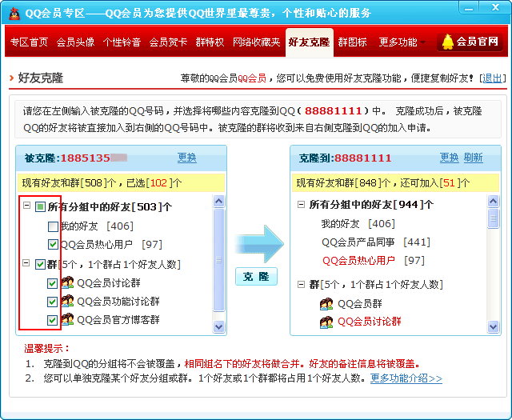Click 更换 link in 克隆到 panel
The height and width of the screenshot is (420, 512).
click(449, 158)
